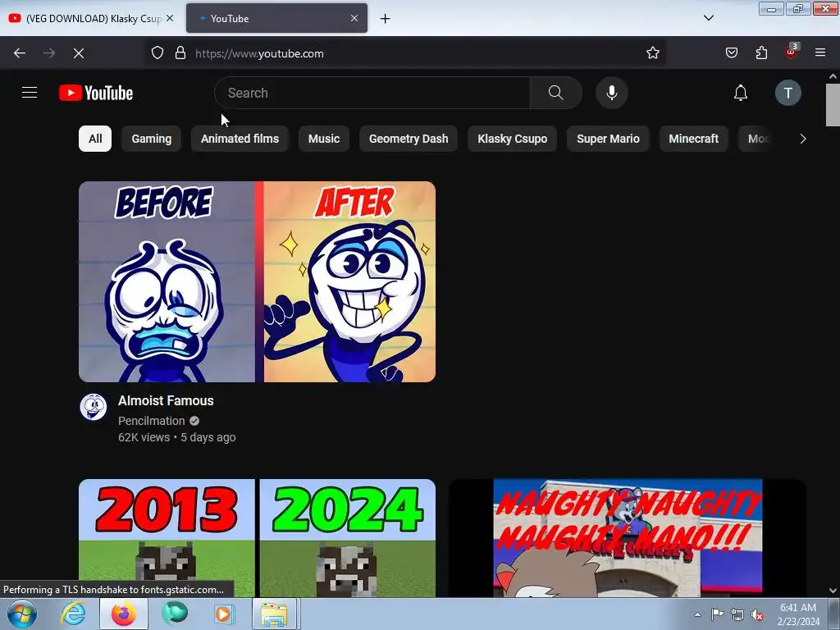The image size is (840, 630).
Task: Open the notifications bell
Action: [741, 93]
